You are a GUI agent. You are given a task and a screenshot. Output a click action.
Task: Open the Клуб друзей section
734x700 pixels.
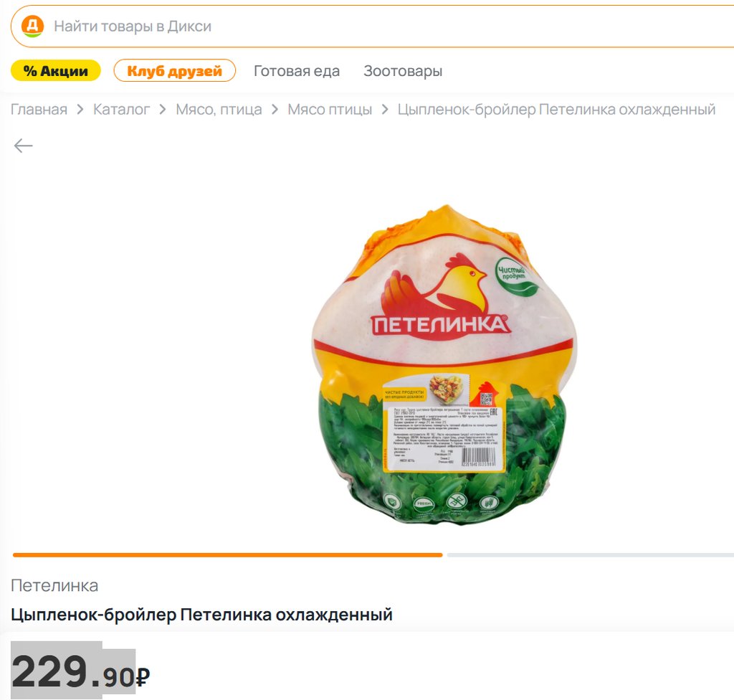[175, 71]
